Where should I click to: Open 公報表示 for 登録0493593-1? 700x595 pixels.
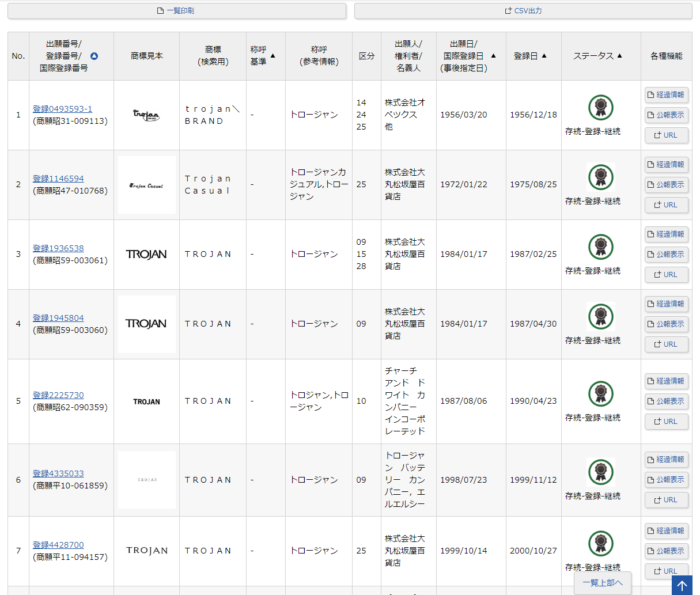pyautogui.click(x=667, y=115)
